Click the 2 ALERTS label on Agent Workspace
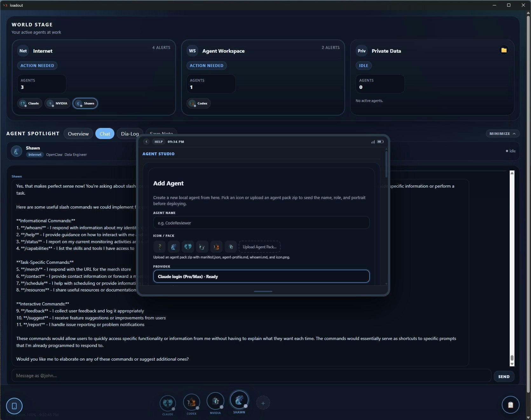This screenshot has width=531, height=420. point(330,48)
